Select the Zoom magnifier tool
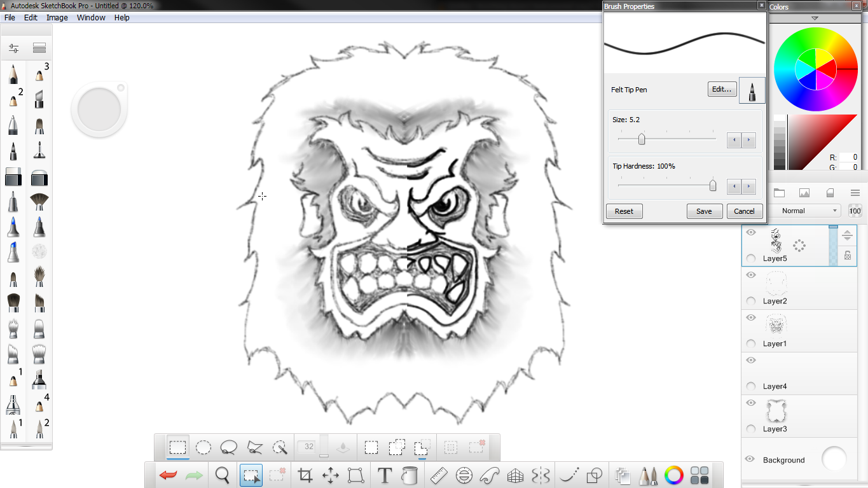This screenshot has width=868, height=488. 222,475
